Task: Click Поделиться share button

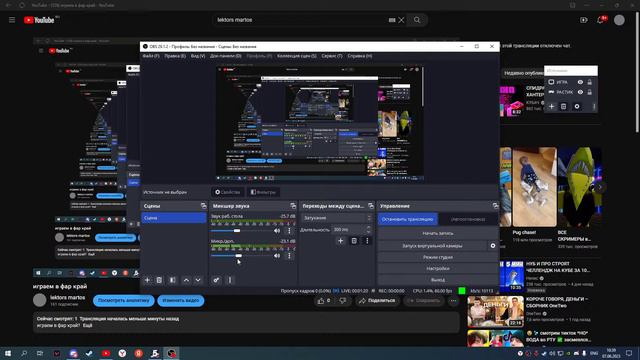Action: pos(377,301)
